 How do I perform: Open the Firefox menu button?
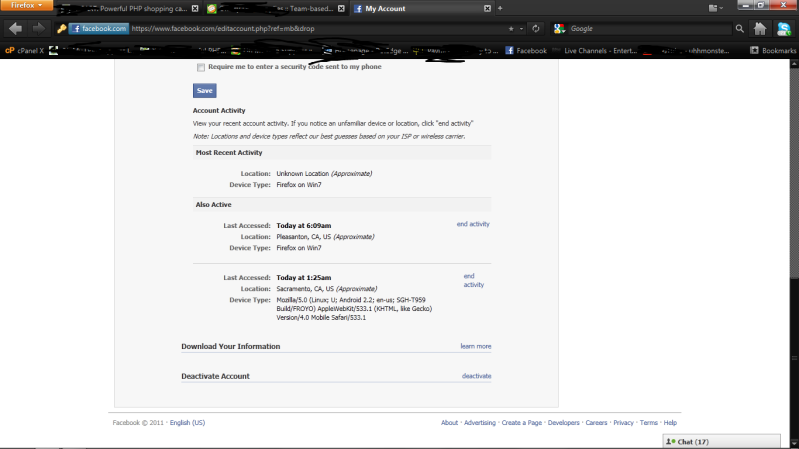(26, 5)
